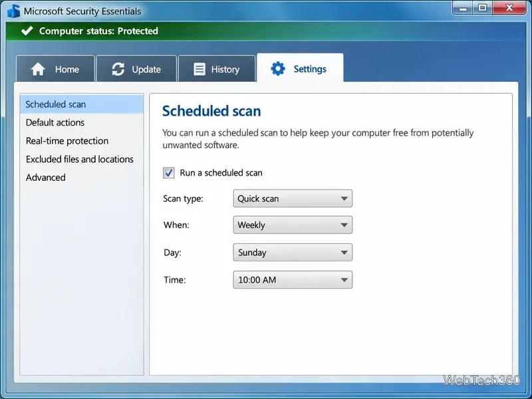Image resolution: width=532 pixels, height=399 pixels.
Task: Select Scheduled scan in the sidebar
Action: click(x=81, y=104)
